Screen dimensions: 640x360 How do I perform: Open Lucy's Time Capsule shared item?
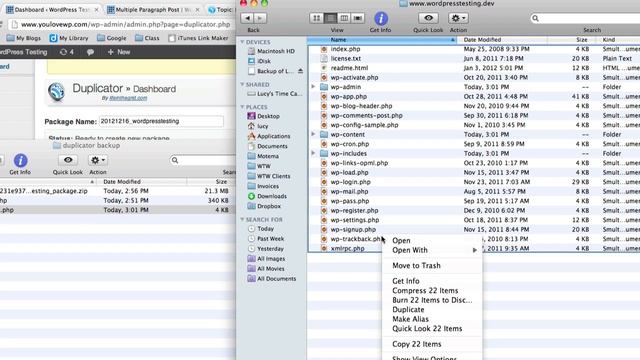coord(275,93)
